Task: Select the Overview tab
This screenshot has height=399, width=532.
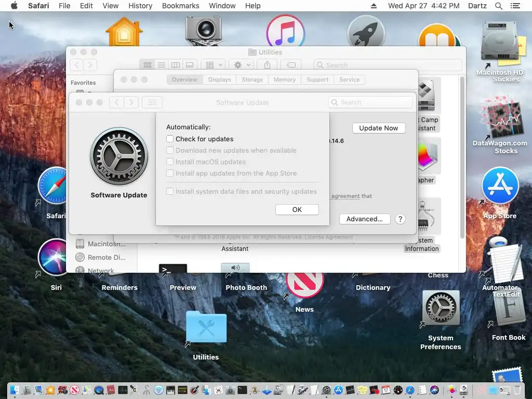Action: point(184,79)
